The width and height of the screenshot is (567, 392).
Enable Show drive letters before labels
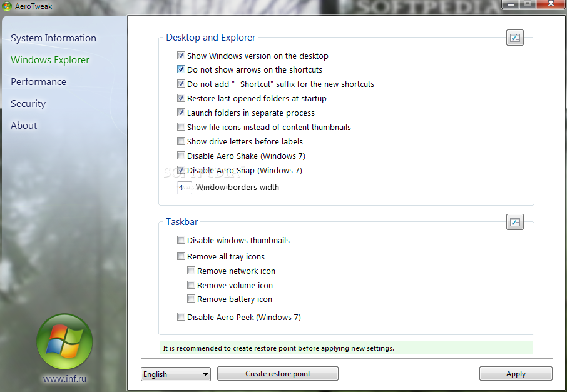click(181, 141)
